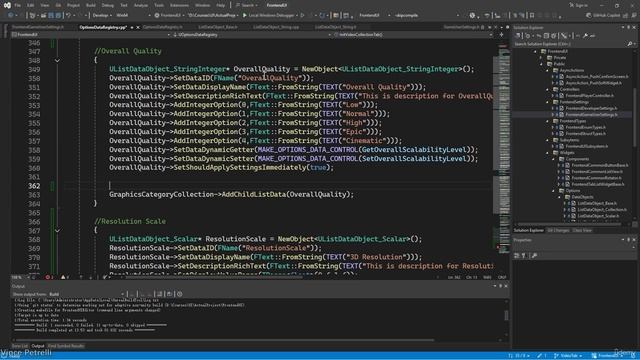
Task: Select FrontendEnumTypes.h file
Action: 585,127
